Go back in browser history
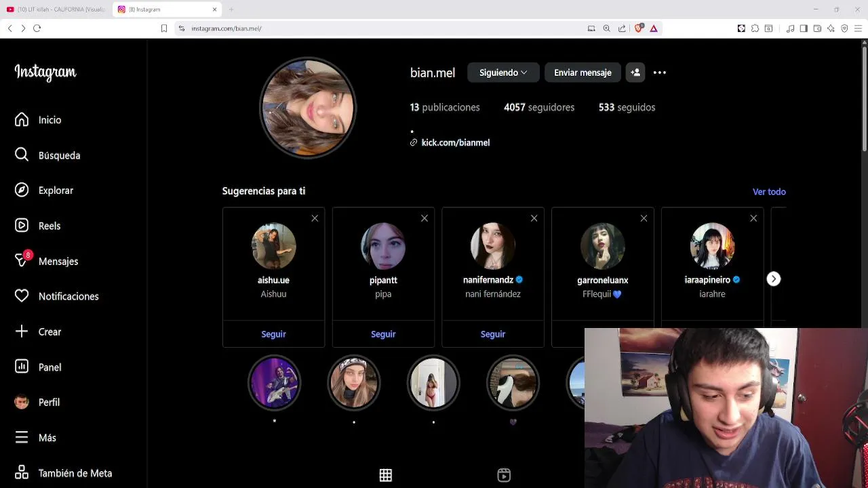Viewport: 868px width, 488px height. click(x=9, y=28)
